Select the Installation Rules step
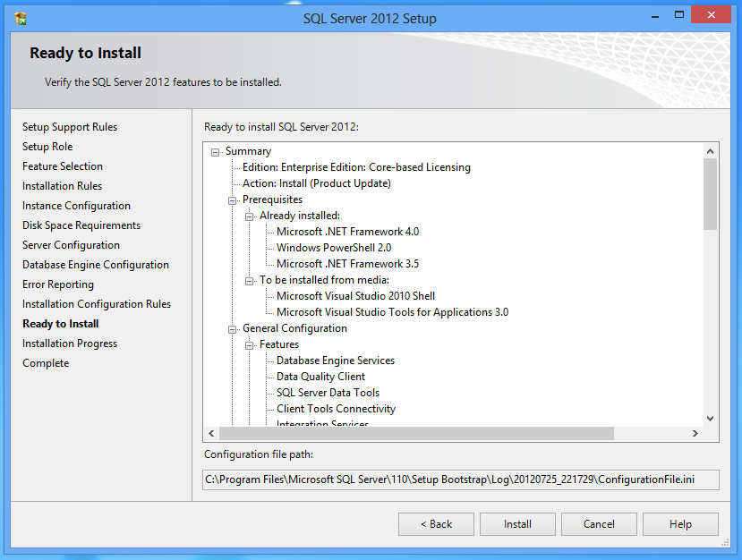This screenshot has width=742, height=560. pyautogui.click(x=62, y=186)
